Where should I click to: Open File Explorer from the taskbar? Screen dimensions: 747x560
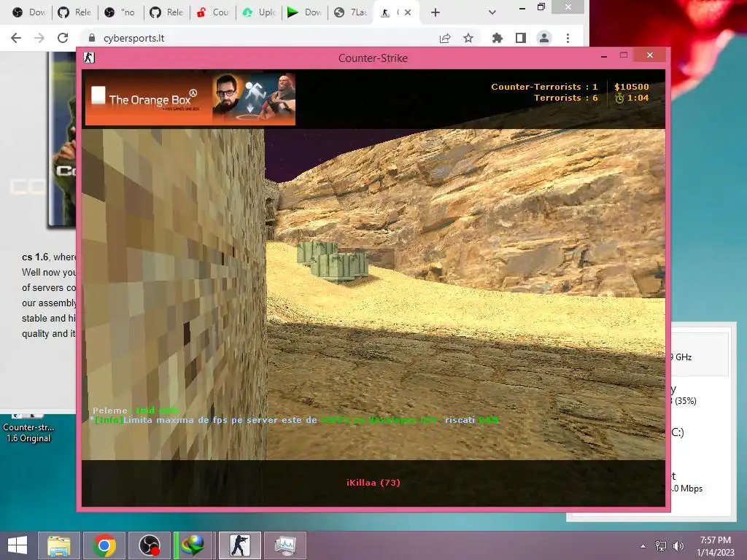59,545
